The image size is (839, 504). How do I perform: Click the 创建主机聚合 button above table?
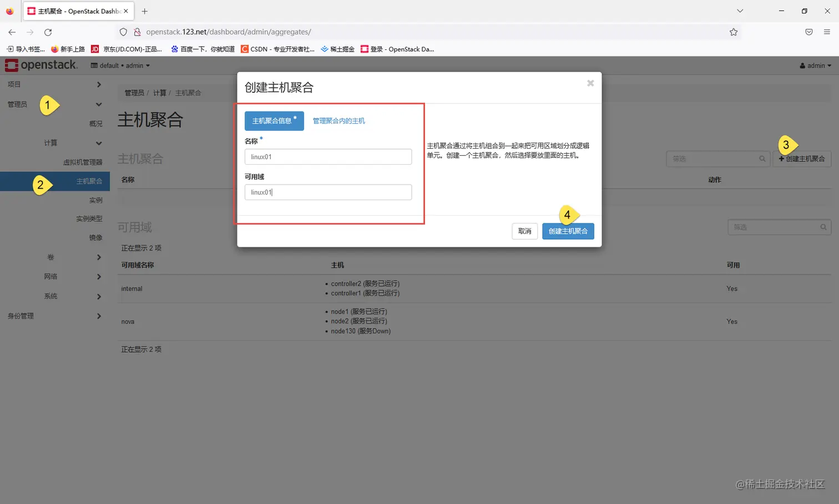coord(801,159)
